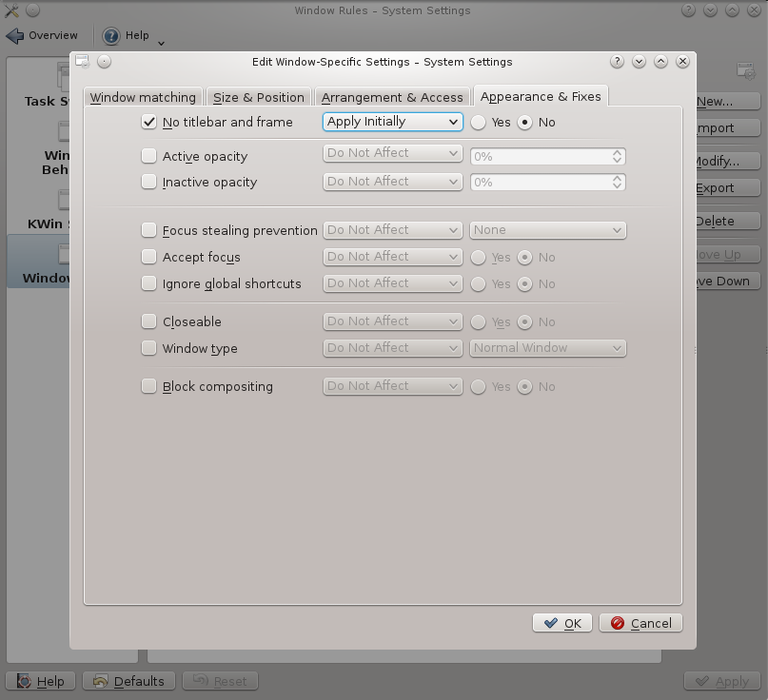
Task: Expand the Help menu arrow in toolbar
Action: pyautogui.click(x=161, y=42)
